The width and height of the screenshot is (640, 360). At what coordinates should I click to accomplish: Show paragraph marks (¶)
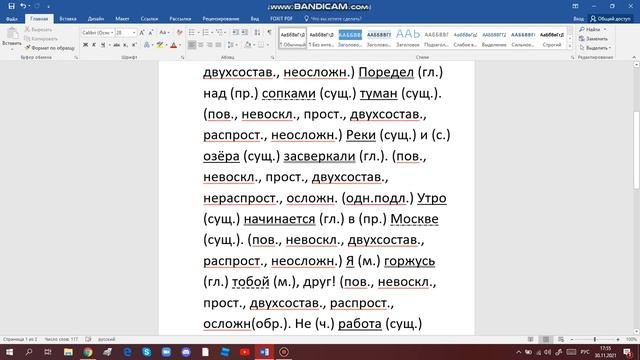point(269,32)
